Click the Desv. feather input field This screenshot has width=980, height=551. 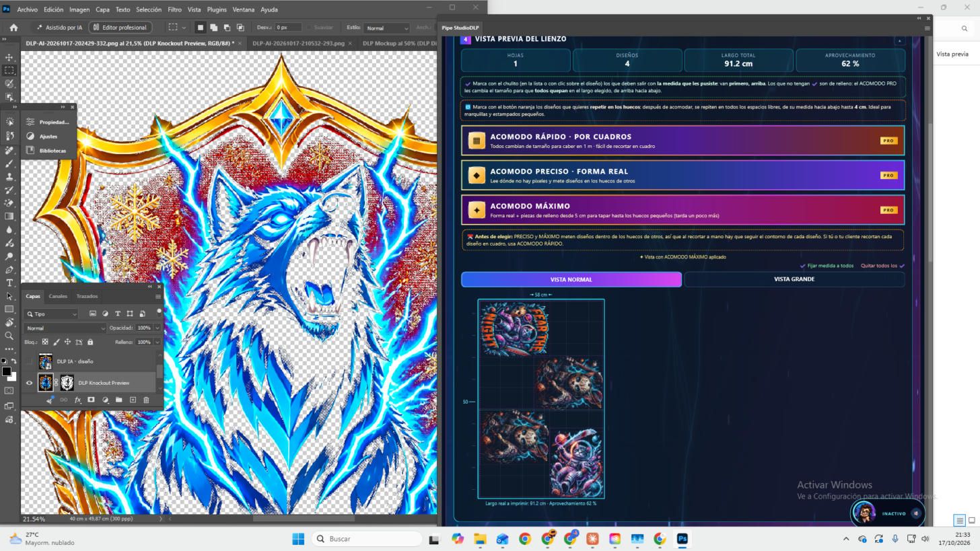[x=288, y=28]
